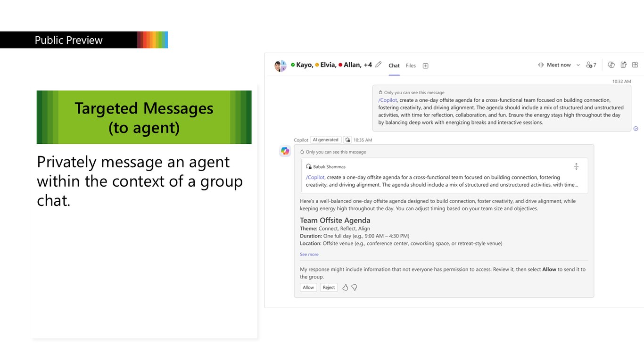Viewport: 644px width, 362px height.
Task: Click the lock badge next to AI generated
Action: tap(347, 140)
